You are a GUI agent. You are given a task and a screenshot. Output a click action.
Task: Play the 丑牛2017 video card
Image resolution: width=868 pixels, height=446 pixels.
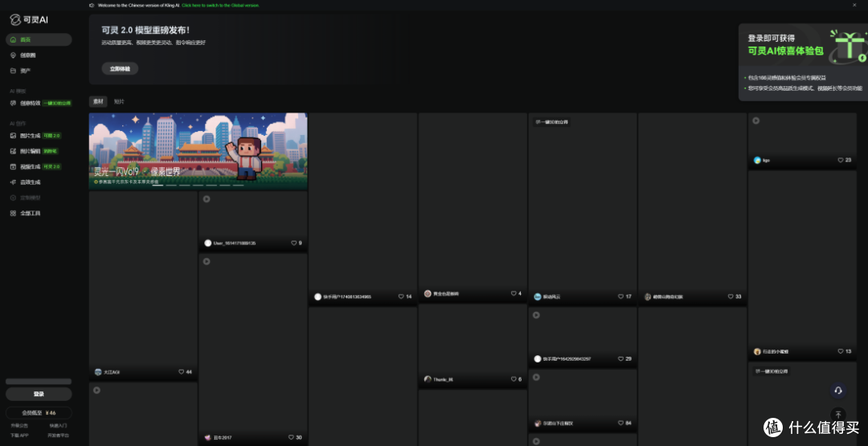point(207,261)
